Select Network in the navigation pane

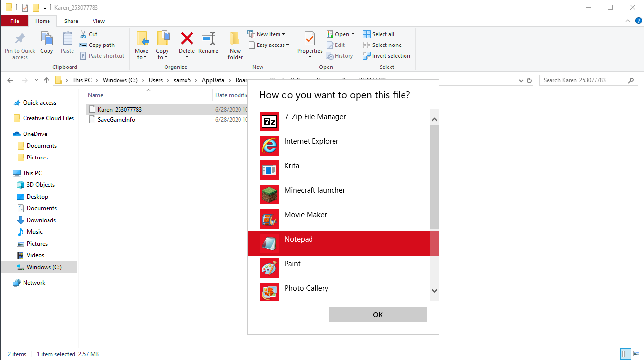tap(34, 283)
